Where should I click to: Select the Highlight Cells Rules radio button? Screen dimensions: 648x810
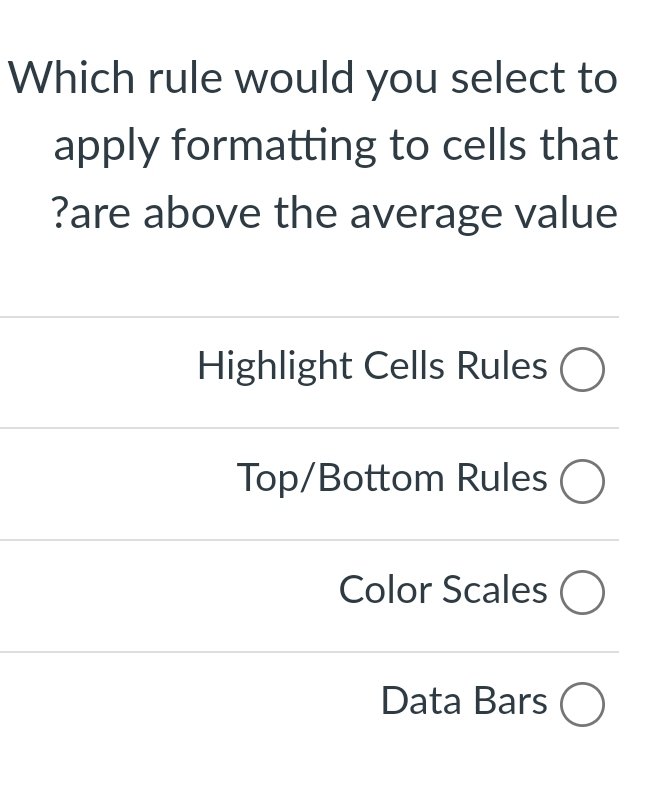click(x=582, y=369)
